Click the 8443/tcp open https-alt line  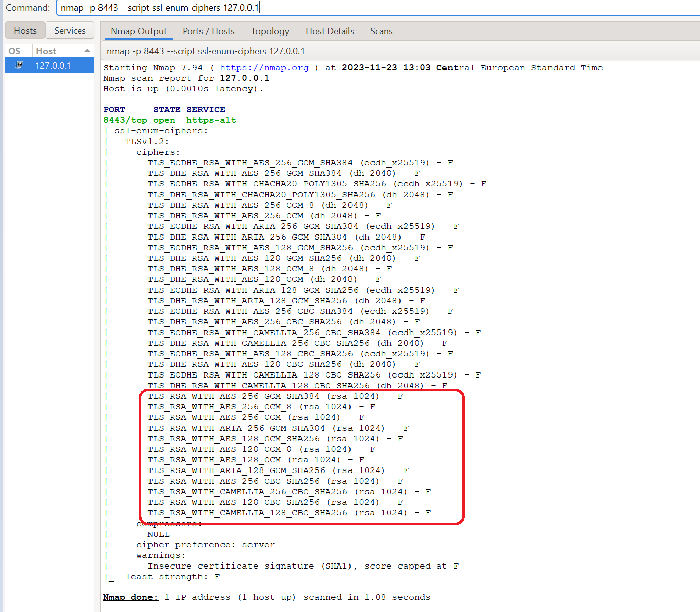169,120
